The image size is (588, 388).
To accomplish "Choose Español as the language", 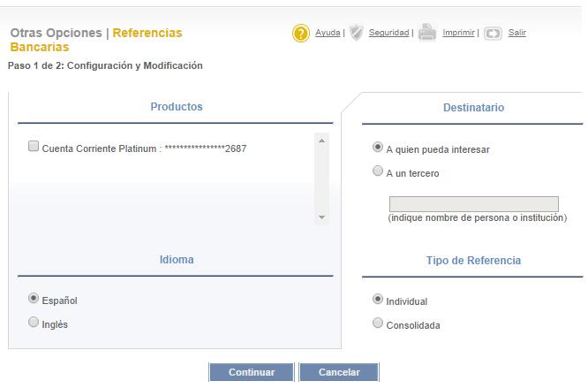I will click(34, 299).
